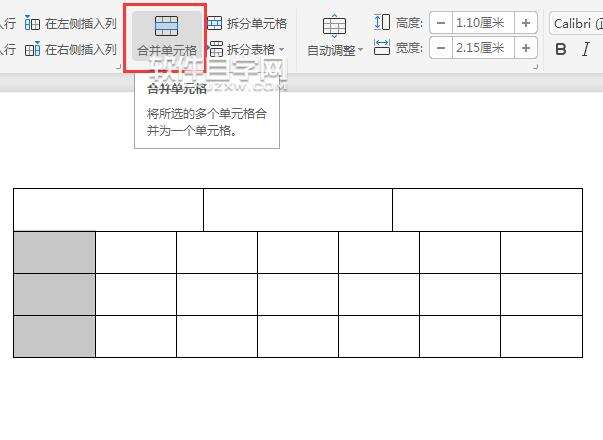The width and height of the screenshot is (603, 440).
Task: Open the cell size dialog launcher corner icon
Action: [535, 67]
